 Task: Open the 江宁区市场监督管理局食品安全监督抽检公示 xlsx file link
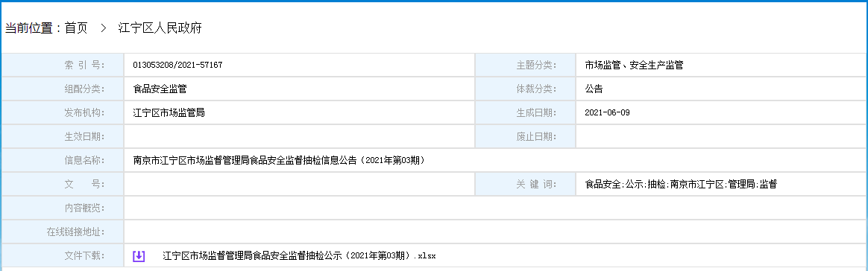tap(299, 256)
